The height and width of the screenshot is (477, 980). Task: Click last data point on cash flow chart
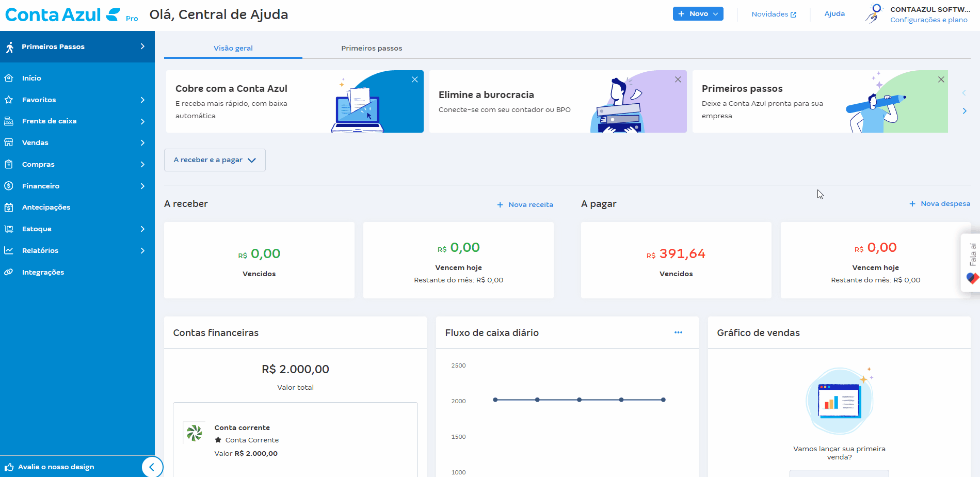(x=663, y=400)
